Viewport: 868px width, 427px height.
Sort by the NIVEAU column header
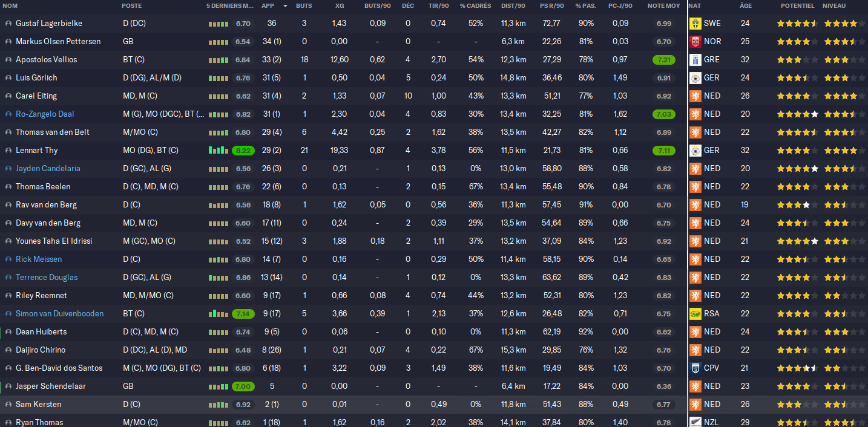[x=835, y=5]
